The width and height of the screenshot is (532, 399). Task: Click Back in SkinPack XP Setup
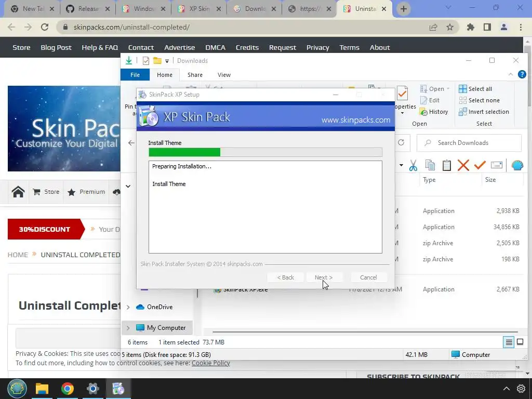[285, 277]
